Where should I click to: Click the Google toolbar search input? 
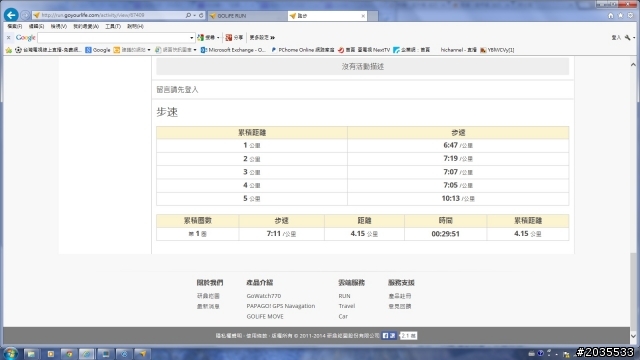(x=113, y=38)
